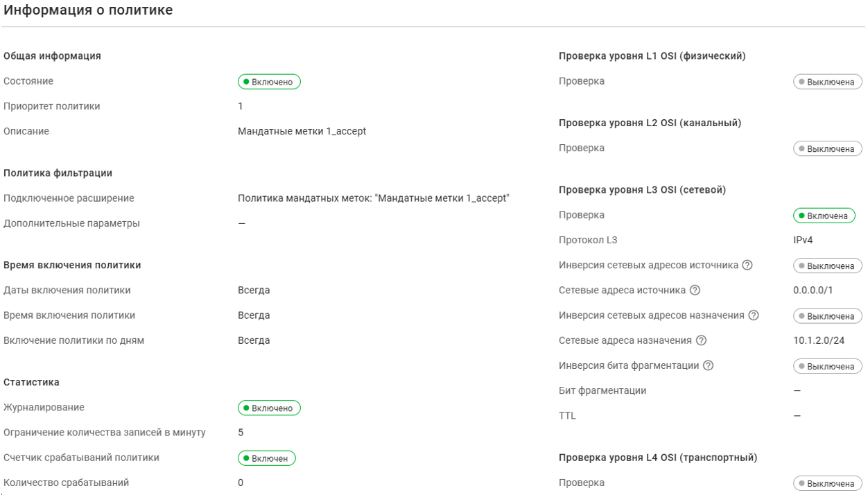Click the fragmentation bit inversion 'Выключена' badge
Image resolution: width=868 pixels, height=495 pixels.
[827, 366]
